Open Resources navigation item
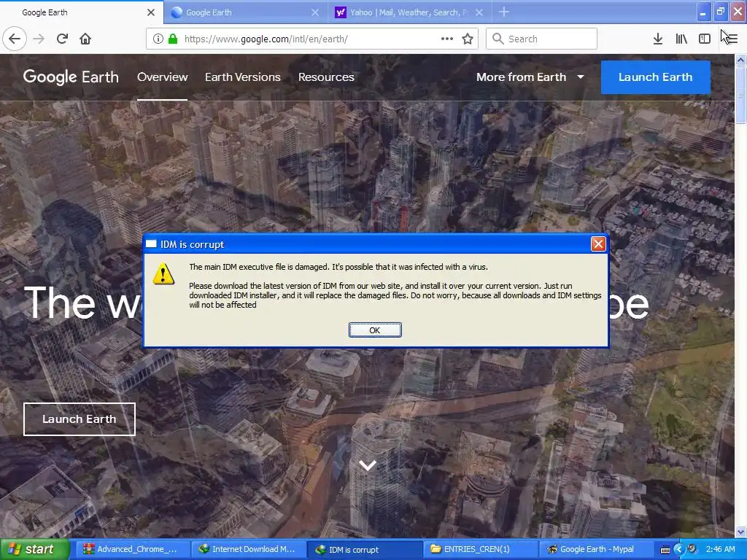 [326, 77]
